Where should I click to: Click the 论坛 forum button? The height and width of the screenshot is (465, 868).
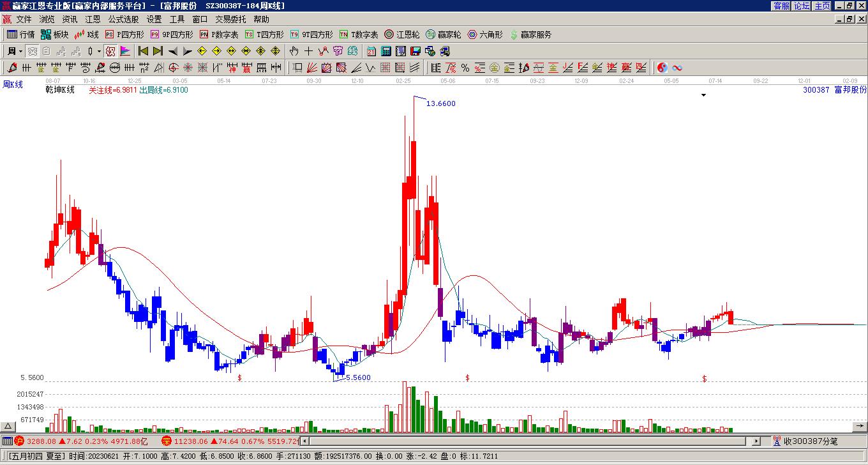(802, 6)
